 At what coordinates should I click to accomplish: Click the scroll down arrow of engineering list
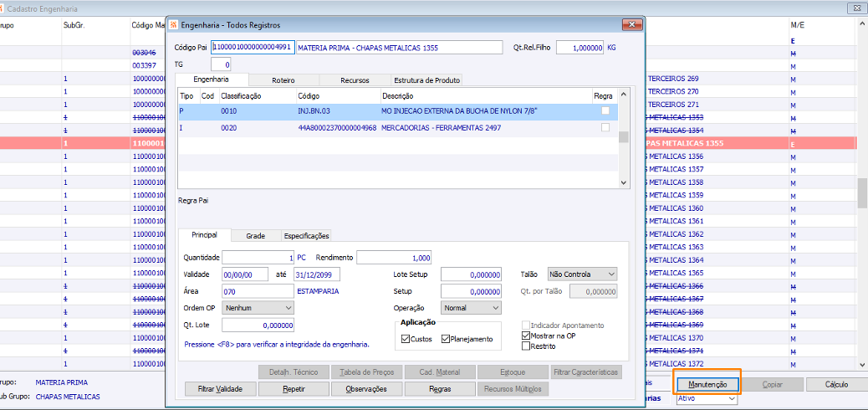click(x=623, y=182)
